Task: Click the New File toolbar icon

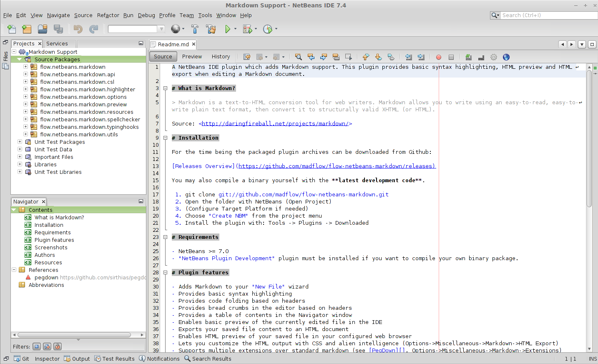Action: pyautogui.click(x=12, y=29)
